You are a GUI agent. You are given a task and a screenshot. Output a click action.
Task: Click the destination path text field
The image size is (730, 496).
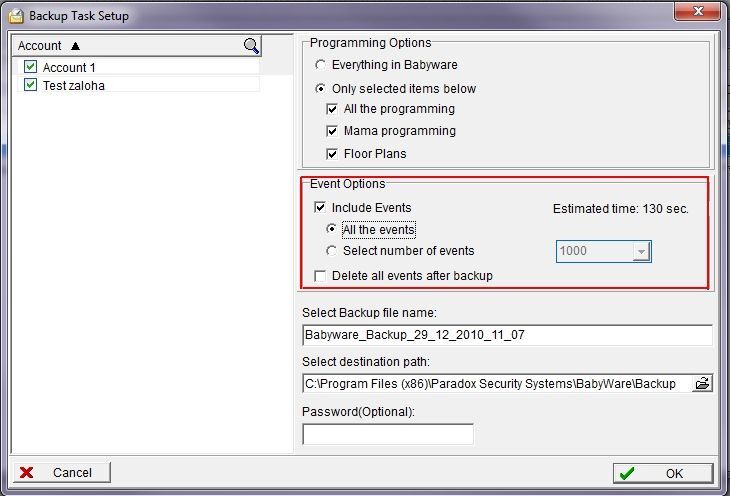495,383
